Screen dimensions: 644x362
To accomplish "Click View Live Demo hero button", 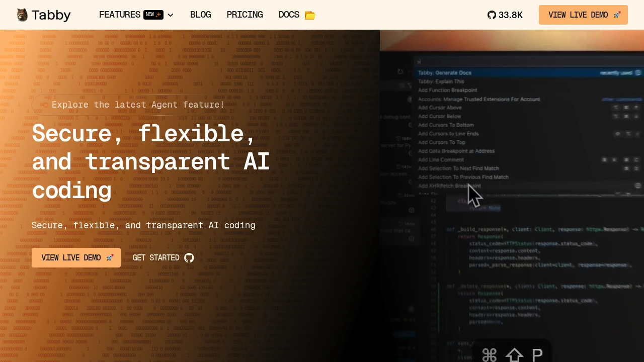I will point(76,257).
